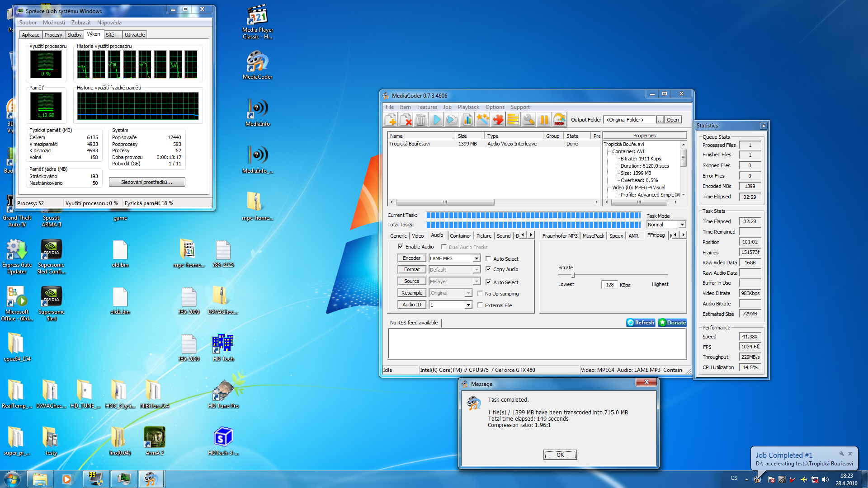Screen dimensions: 868x488
Task: Switch to the Video tab in MediaCoder
Action: click(x=418, y=236)
